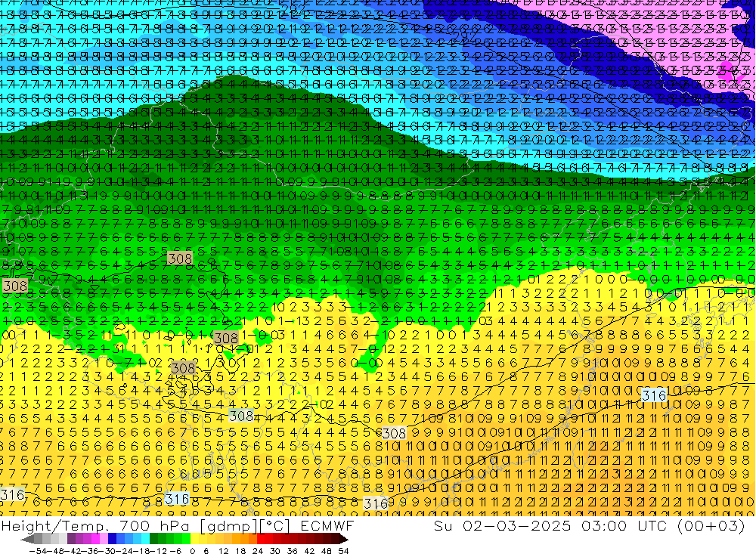Screen dimensions: 756x554
Task: Click the '12' value under the colour legend
Action: click(x=223, y=551)
